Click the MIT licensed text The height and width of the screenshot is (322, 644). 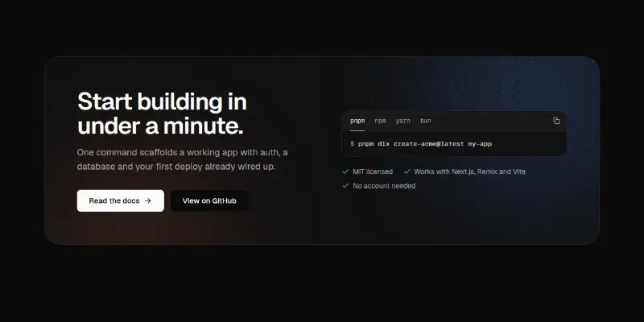373,171
